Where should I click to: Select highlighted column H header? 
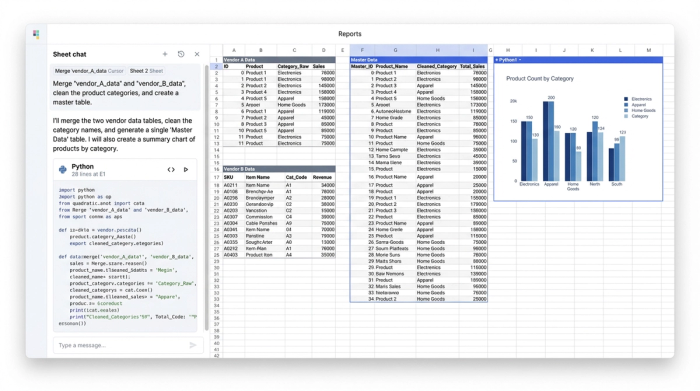438,50
